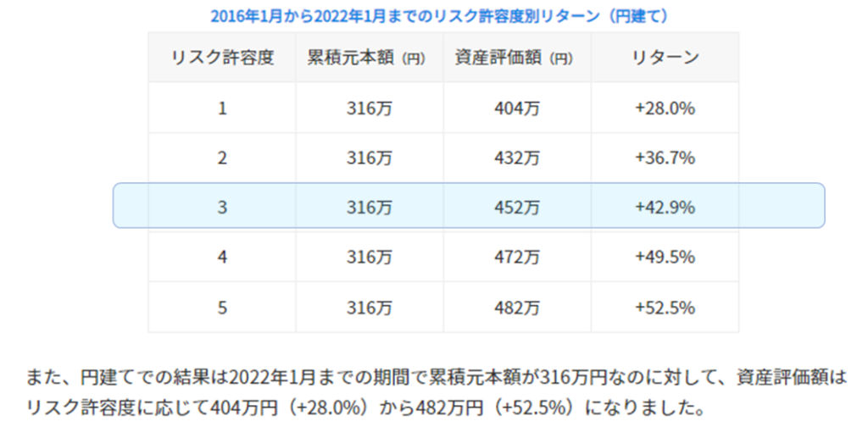Click the 432万 asset value cell
The image size is (868, 427).
click(x=516, y=157)
